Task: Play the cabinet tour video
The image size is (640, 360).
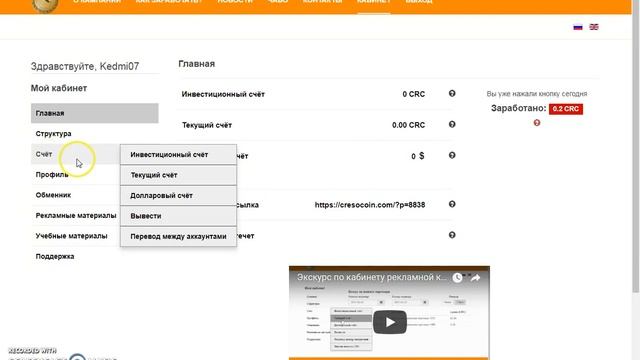Action: click(x=390, y=322)
